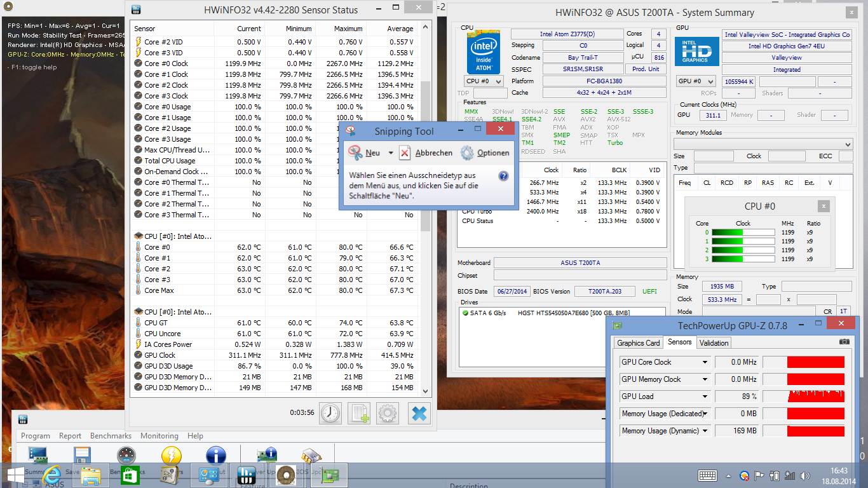Viewport: 868px width, 488px height.
Task: Click the Control Panel taskbar icon
Action: tap(208, 475)
